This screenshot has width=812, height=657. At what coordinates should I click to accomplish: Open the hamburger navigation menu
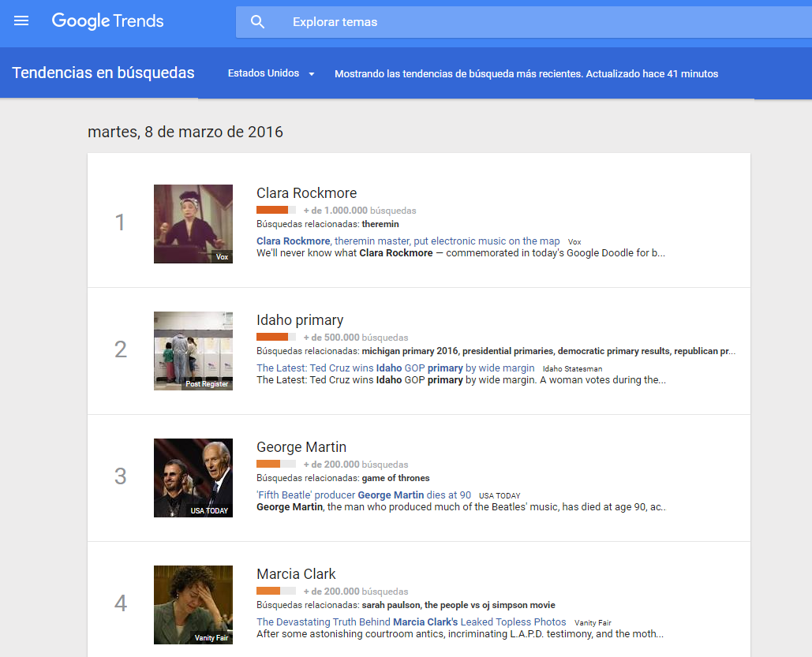(x=21, y=21)
